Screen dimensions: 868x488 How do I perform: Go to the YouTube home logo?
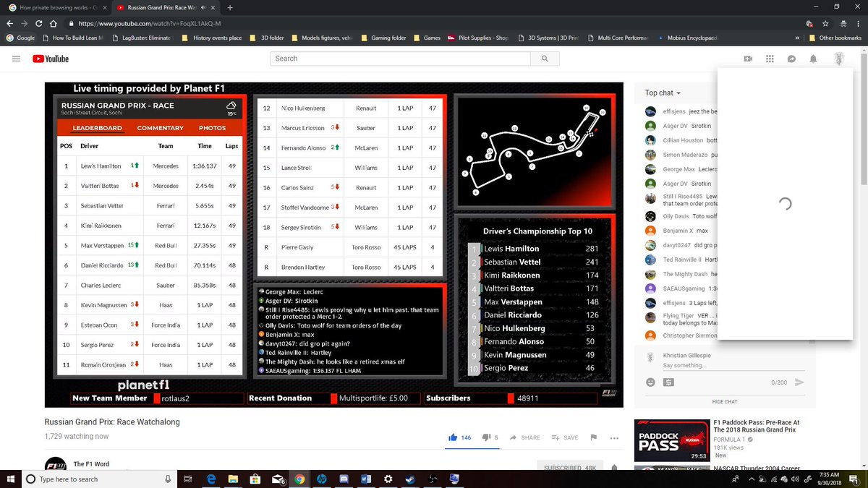(x=51, y=59)
